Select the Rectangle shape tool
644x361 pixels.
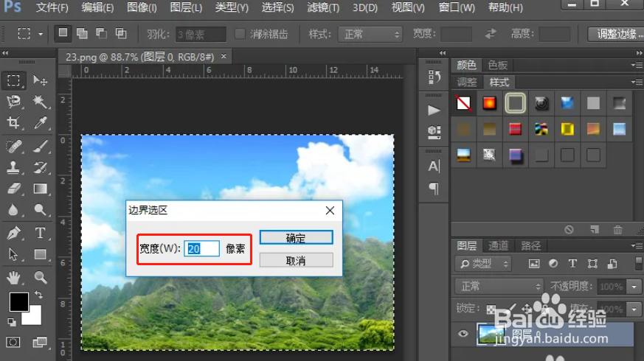coord(40,254)
